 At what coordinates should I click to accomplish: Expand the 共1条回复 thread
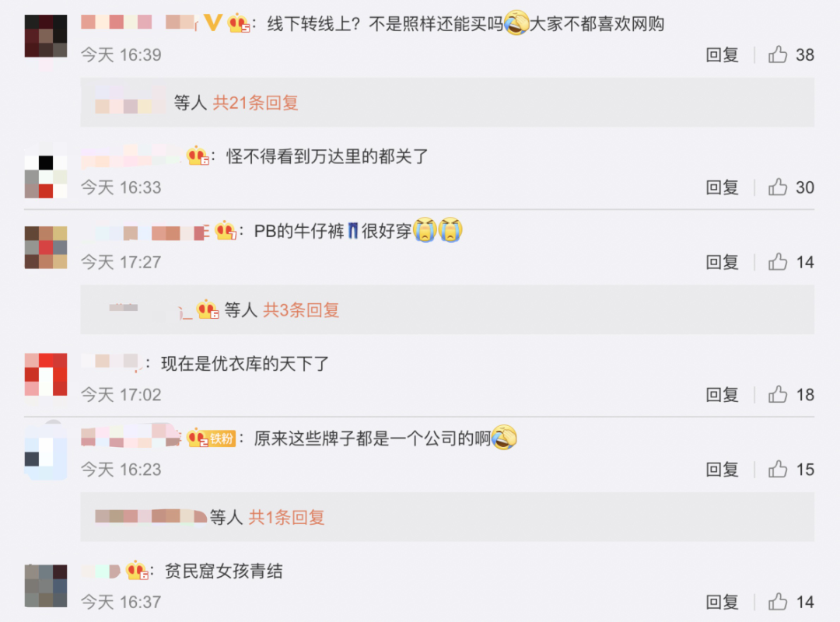click(286, 518)
